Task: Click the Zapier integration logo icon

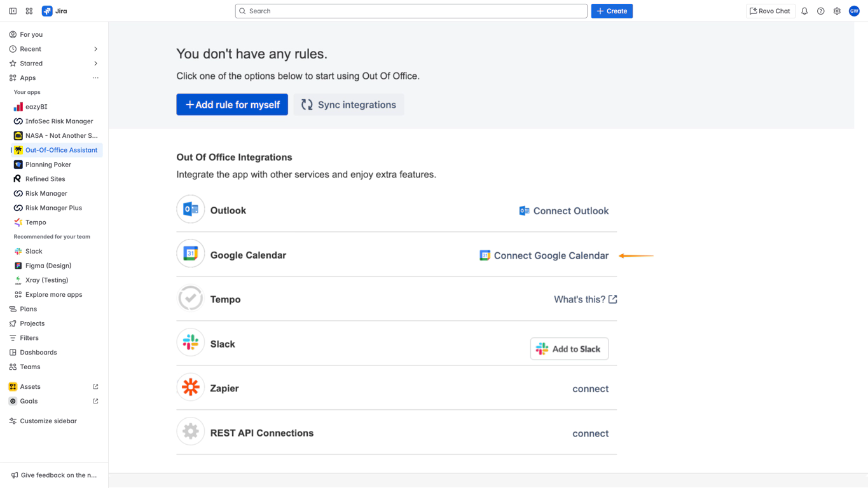Action: point(190,388)
